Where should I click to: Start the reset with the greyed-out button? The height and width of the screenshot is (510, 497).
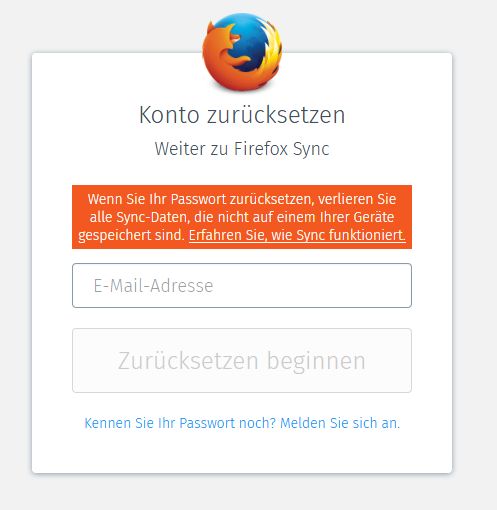click(242, 360)
